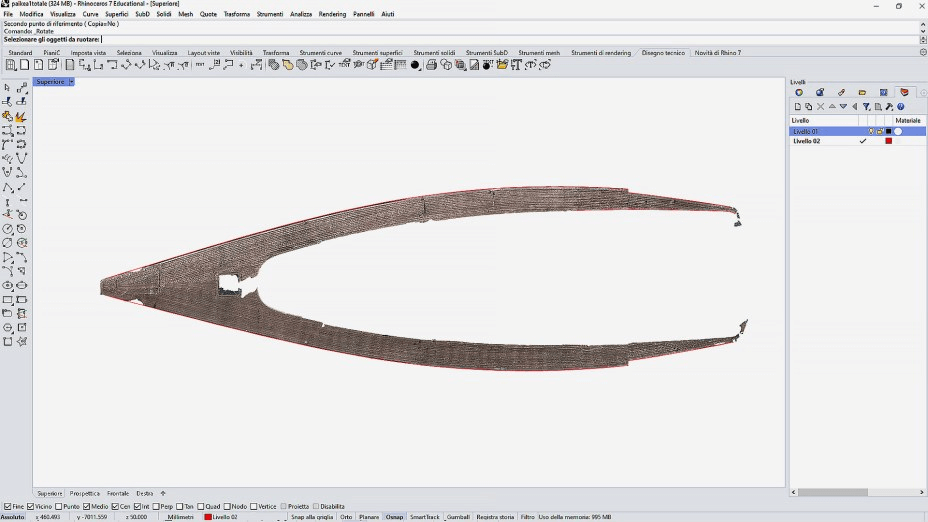Toggle the Osnap button in status bar
928x522 pixels.
394,517
